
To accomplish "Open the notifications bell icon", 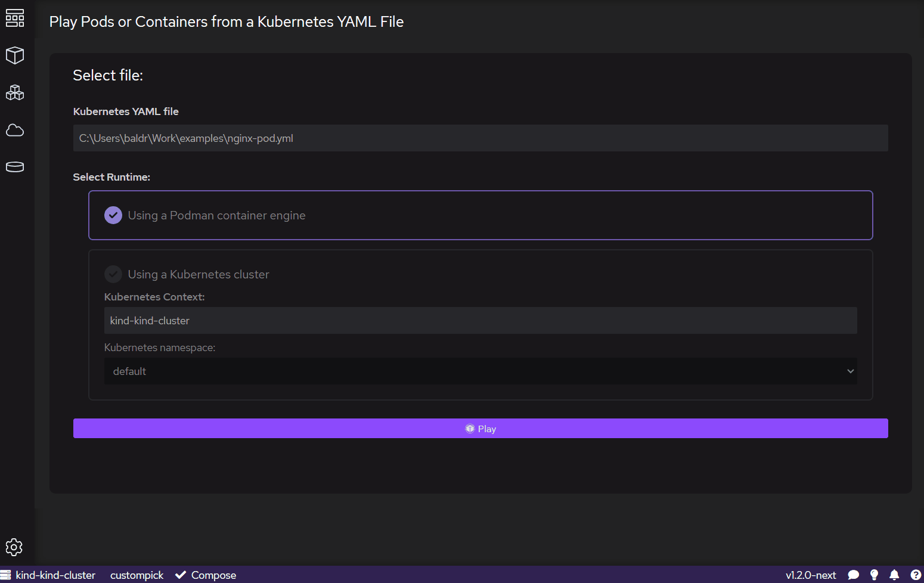I will [x=894, y=575].
